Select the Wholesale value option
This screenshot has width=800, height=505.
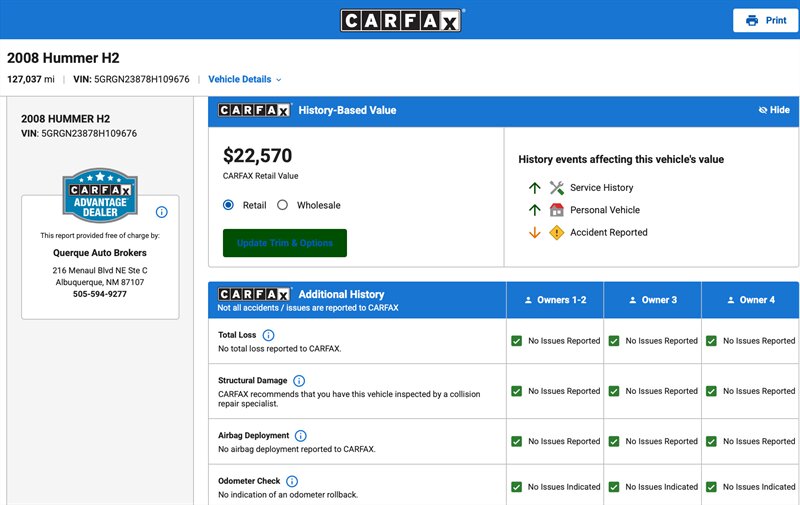[282, 205]
